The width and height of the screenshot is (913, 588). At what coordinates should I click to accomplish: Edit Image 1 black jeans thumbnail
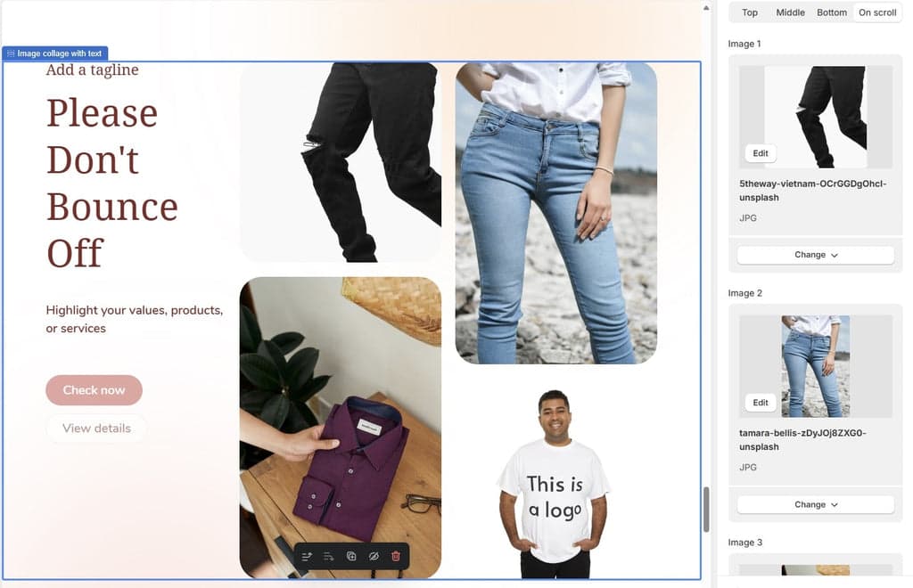[x=761, y=153]
